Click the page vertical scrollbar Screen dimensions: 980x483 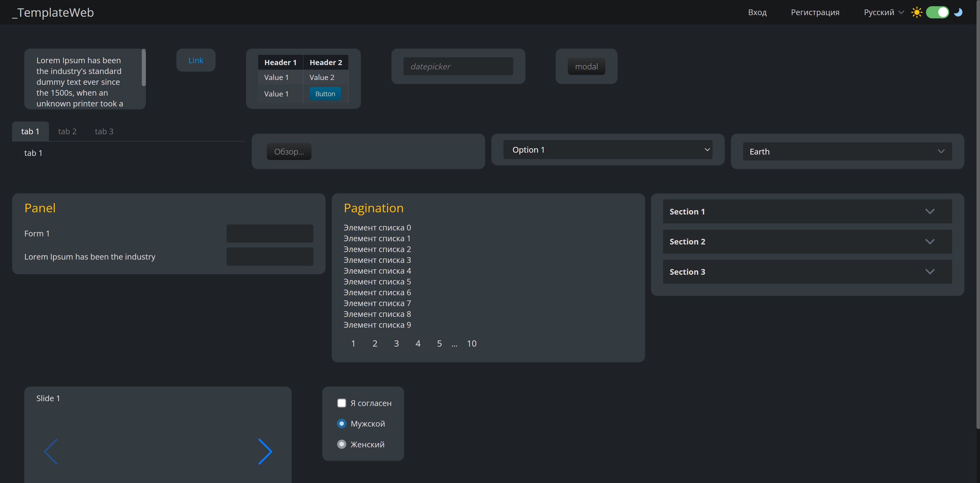pos(978,215)
